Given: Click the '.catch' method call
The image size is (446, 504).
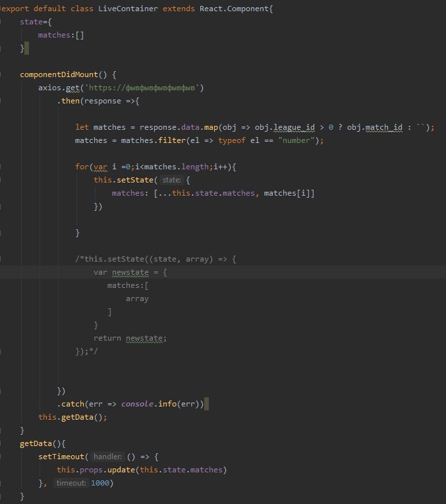Looking at the screenshot, I should click(x=70, y=404).
